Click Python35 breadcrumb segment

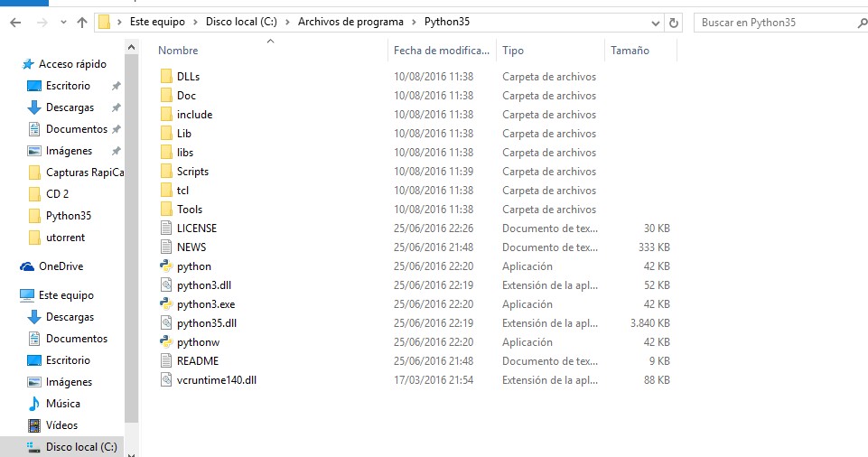(x=447, y=22)
